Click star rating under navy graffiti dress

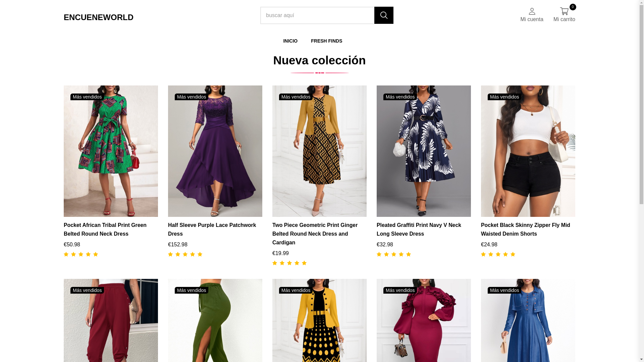[394, 254]
